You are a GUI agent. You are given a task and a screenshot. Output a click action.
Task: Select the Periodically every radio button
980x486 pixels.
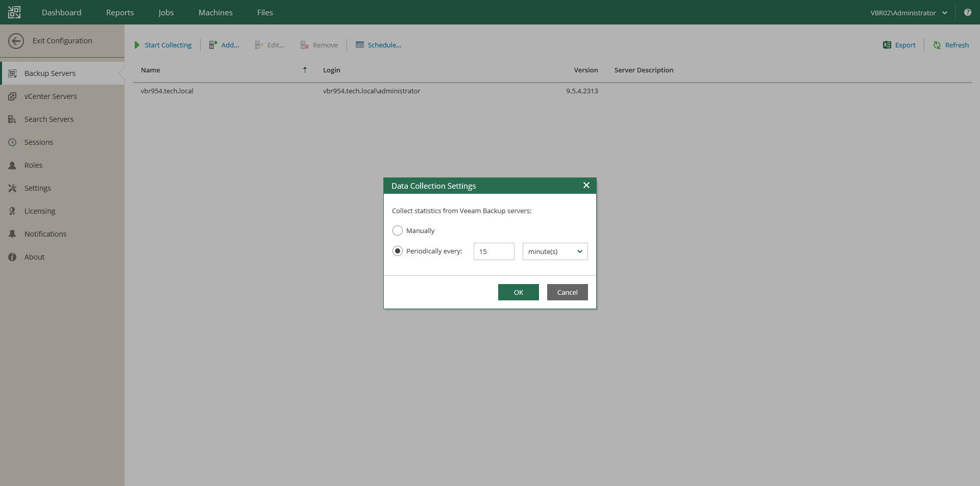pos(398,251)
